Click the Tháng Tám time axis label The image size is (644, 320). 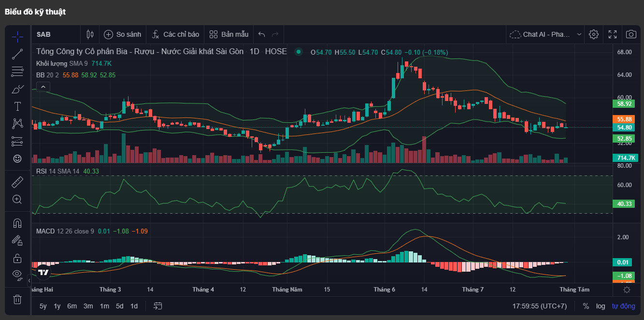coord(574,290)
